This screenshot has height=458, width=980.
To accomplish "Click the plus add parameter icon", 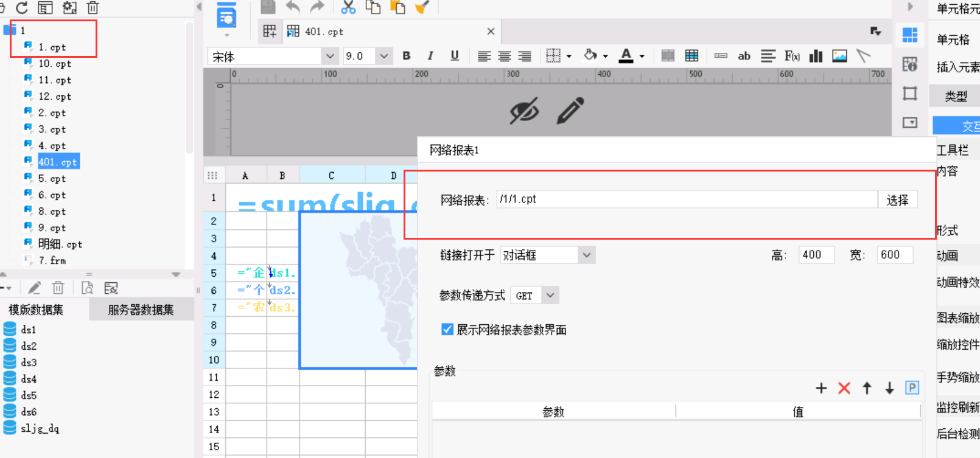I will [x=821, y=388].
